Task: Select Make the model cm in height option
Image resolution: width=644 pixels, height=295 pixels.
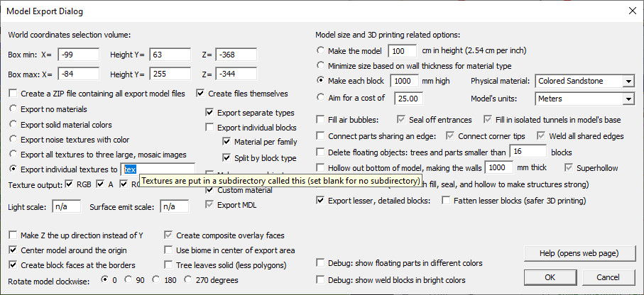Action: coord(321,50)
